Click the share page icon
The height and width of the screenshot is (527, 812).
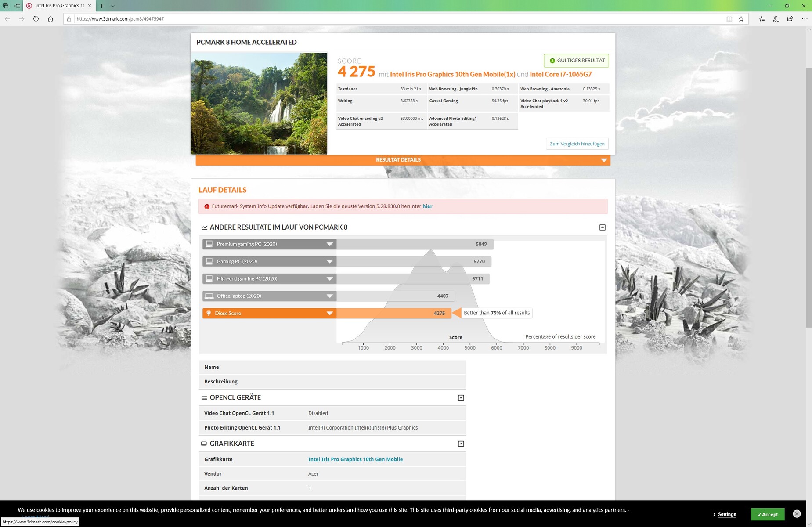pyautogui.click(x=790, y=19)
